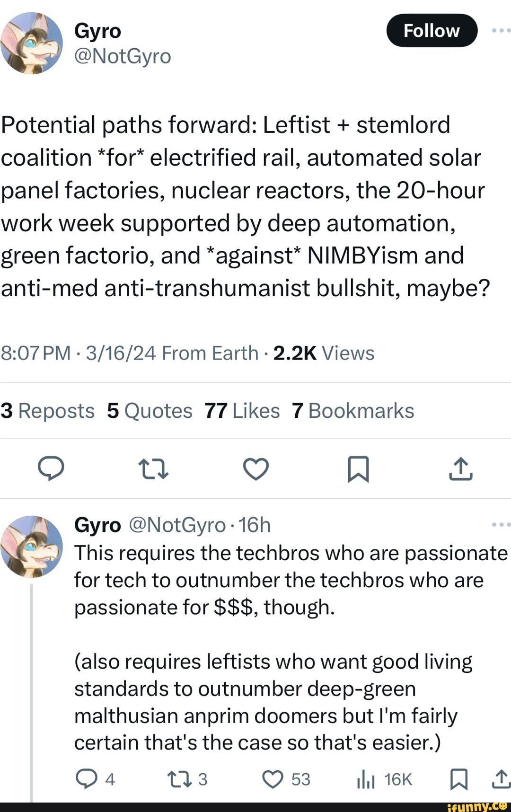Repost the main tweet

tap(153, 469)
